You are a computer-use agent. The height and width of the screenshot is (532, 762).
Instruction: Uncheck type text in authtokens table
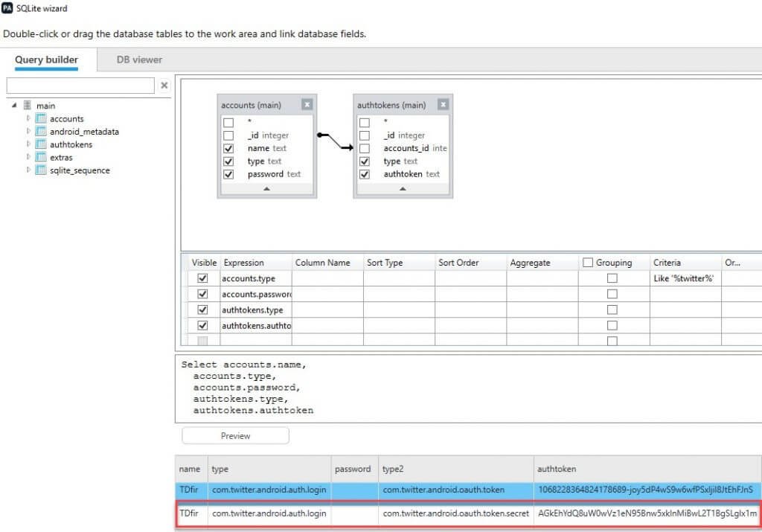pos(365,161)
